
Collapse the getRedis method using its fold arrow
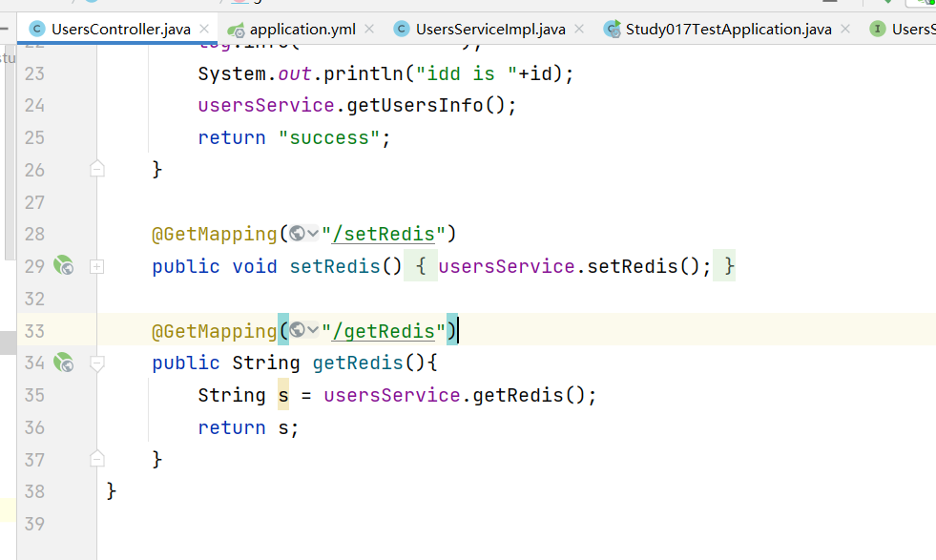96,363
